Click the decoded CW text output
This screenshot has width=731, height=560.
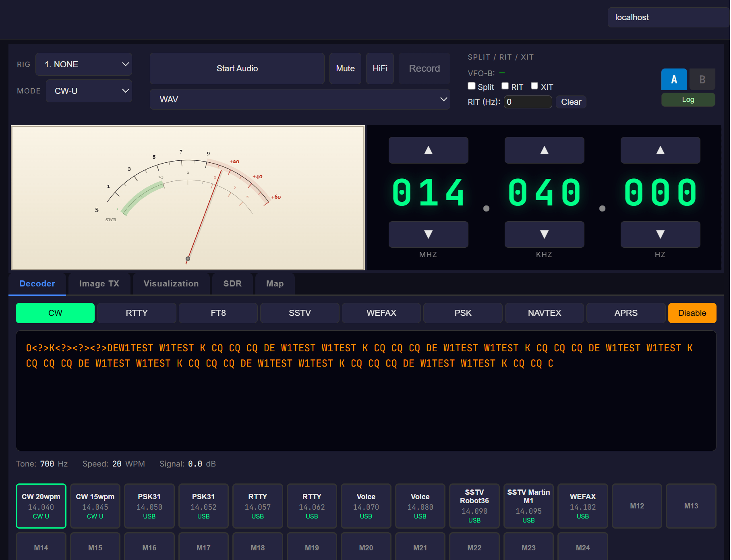[366, 391]
